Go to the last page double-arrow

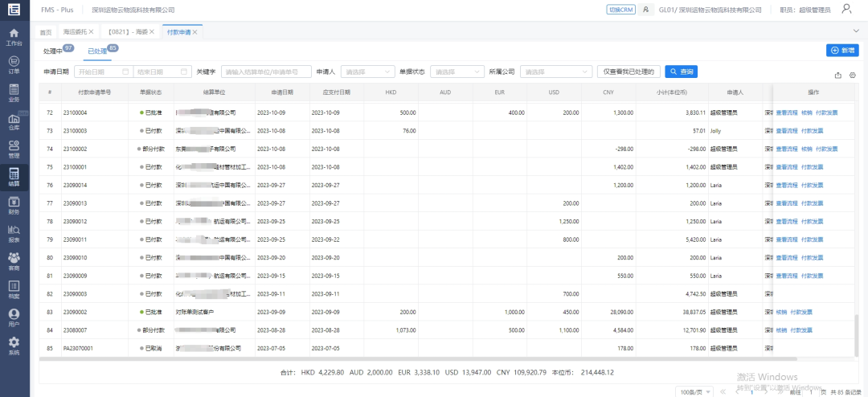780,391
